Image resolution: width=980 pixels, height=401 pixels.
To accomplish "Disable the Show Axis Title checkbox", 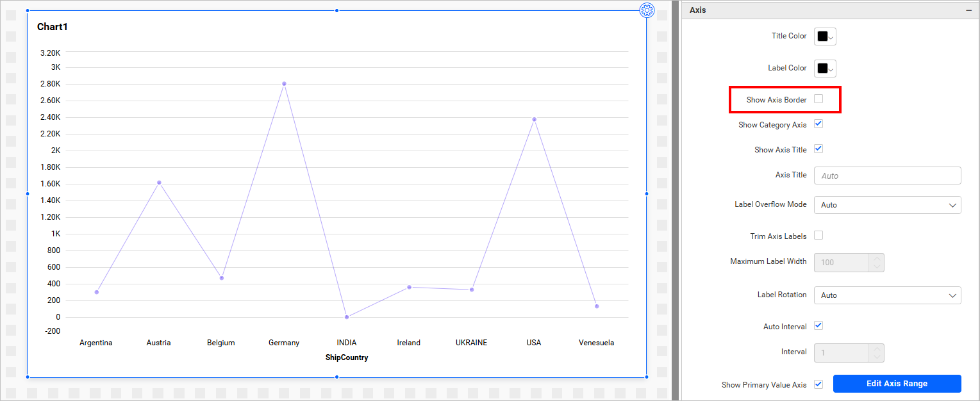I will [818, 149].
